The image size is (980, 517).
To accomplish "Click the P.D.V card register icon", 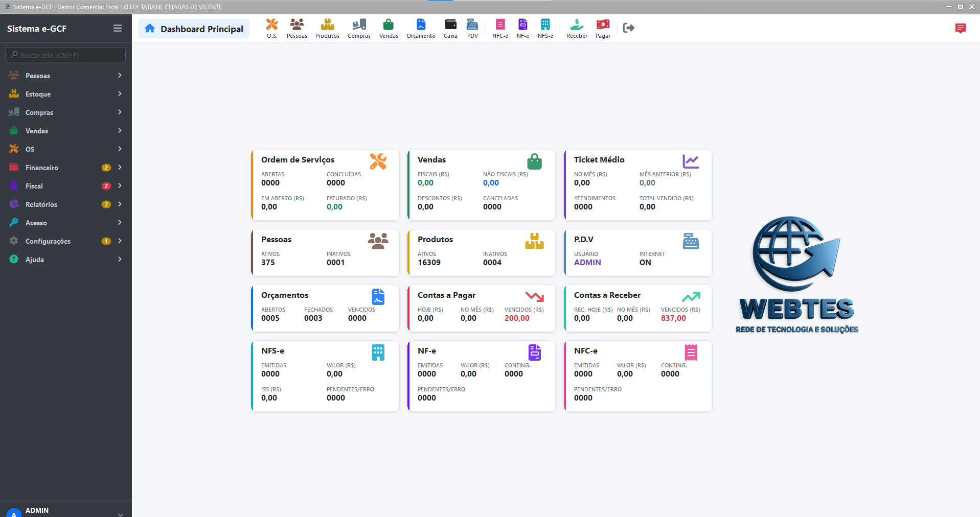I will tap(691, 241).
